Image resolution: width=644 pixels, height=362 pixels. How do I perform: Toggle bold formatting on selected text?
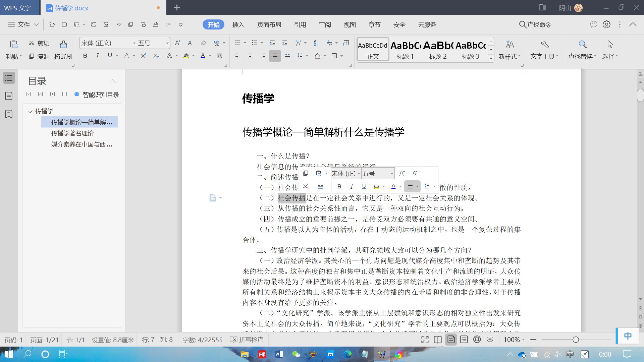(85, 56)
